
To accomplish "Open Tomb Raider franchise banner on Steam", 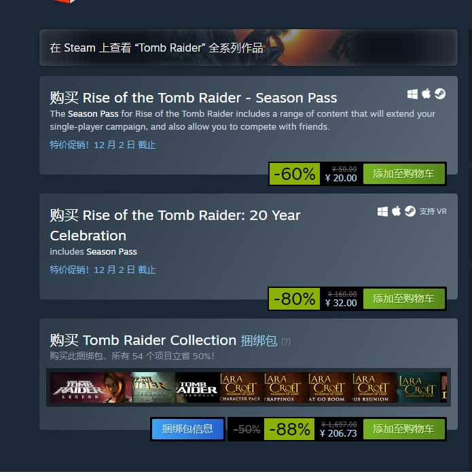I will coord(249,48).
